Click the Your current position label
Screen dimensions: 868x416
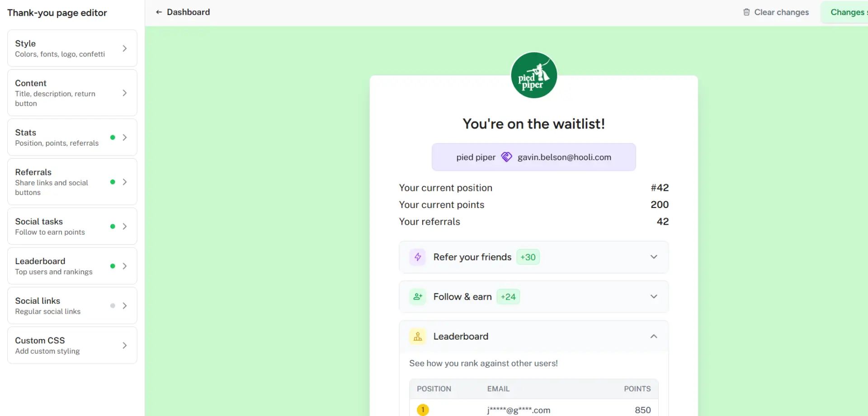point(445,188)
